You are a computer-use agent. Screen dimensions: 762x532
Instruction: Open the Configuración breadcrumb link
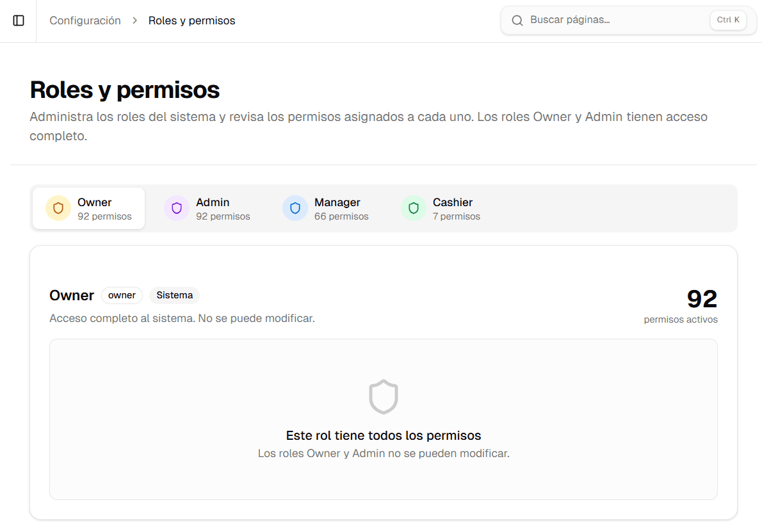(85, 20)
